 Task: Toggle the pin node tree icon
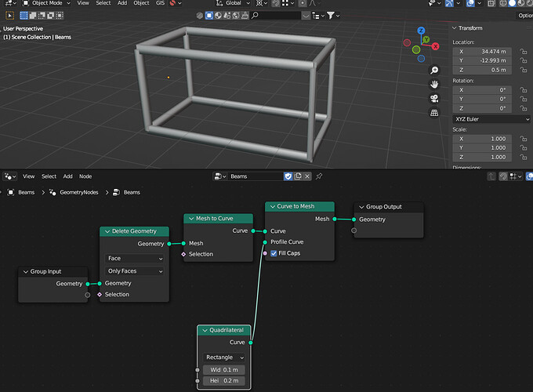[x=319, y=176]
